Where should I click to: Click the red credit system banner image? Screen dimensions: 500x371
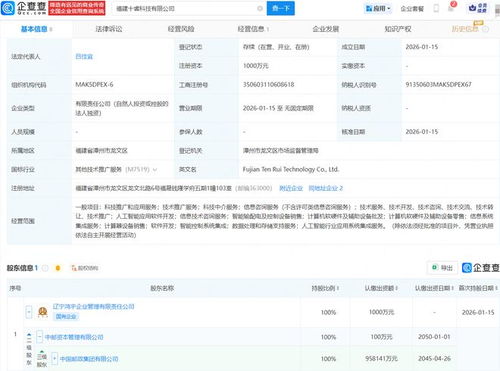pyautogui.click(x=77, y=8)
